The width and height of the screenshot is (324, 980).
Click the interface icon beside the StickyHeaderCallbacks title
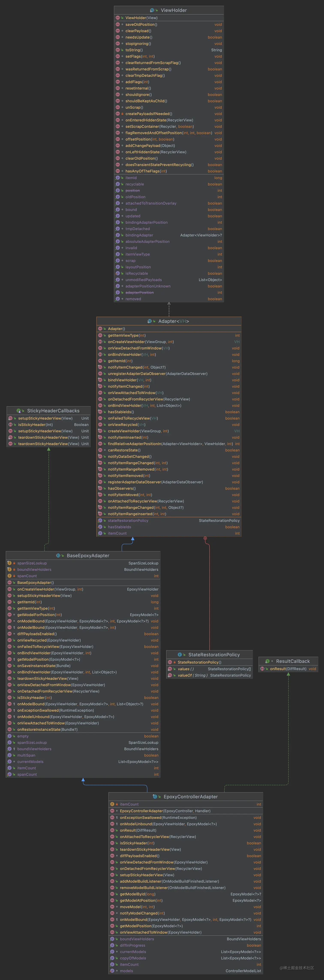19,411
